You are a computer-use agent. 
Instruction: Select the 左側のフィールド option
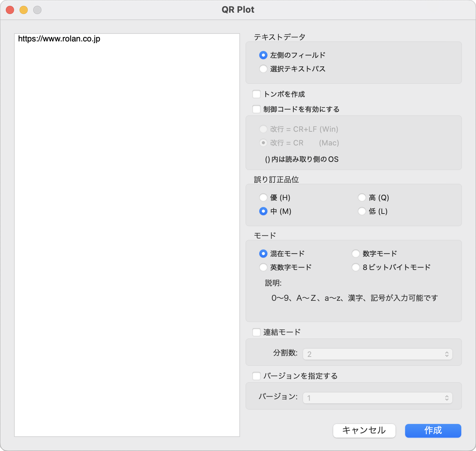click(263, 55)
